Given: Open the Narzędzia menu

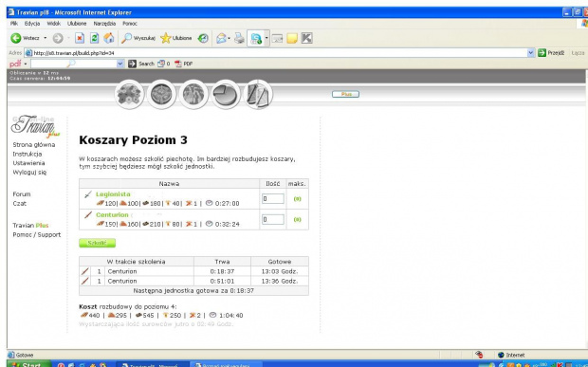Looking at the screenshot, I should [x=104, y=24].
